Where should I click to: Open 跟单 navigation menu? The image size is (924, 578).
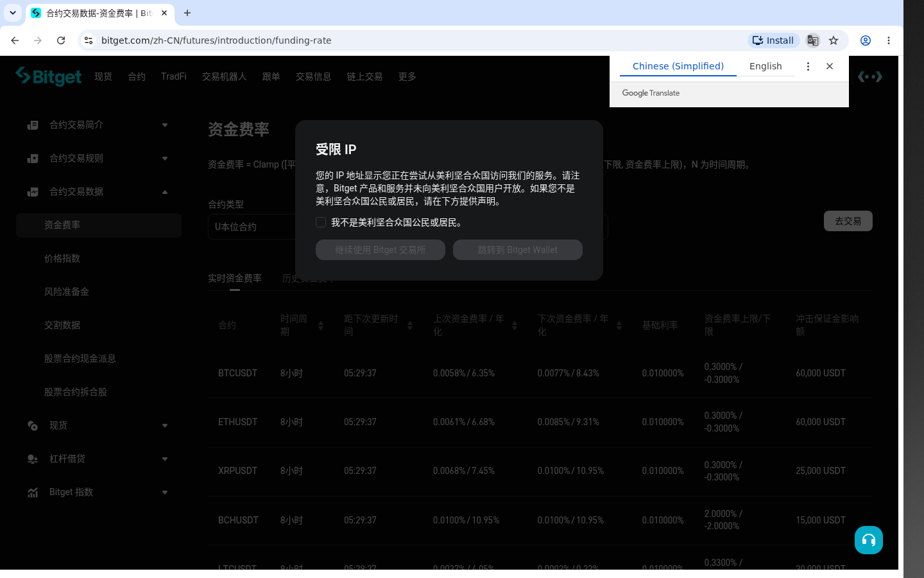(271, 76)
